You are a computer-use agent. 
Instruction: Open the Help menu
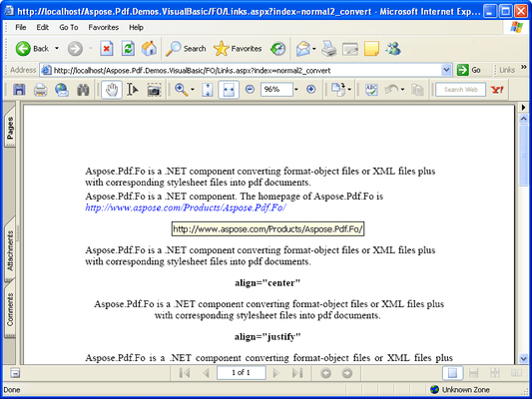[x=136, y=27]
